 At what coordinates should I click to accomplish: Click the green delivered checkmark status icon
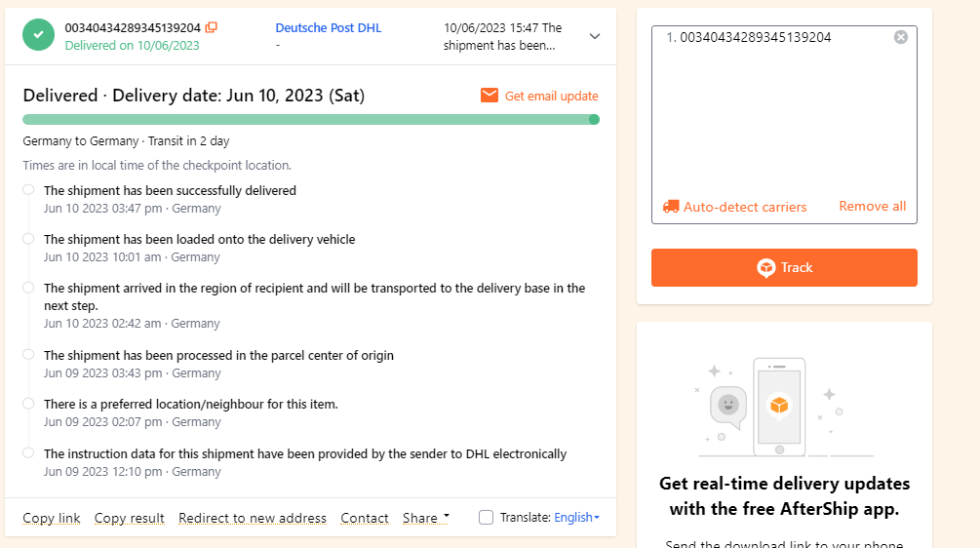point(38,35)
